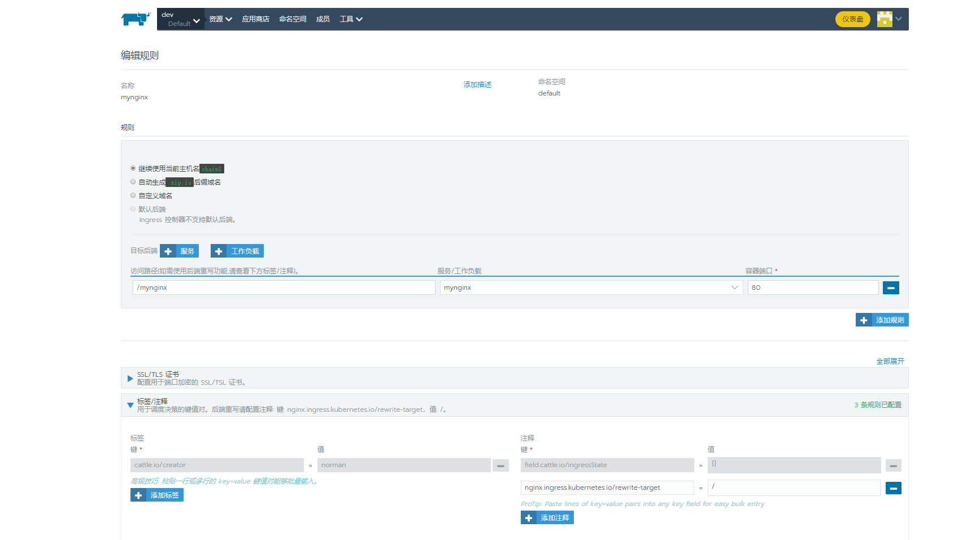Click the 仪表盘 dashboard button
The width and height of the screenshot is (980, 540).
coord(853,19)
